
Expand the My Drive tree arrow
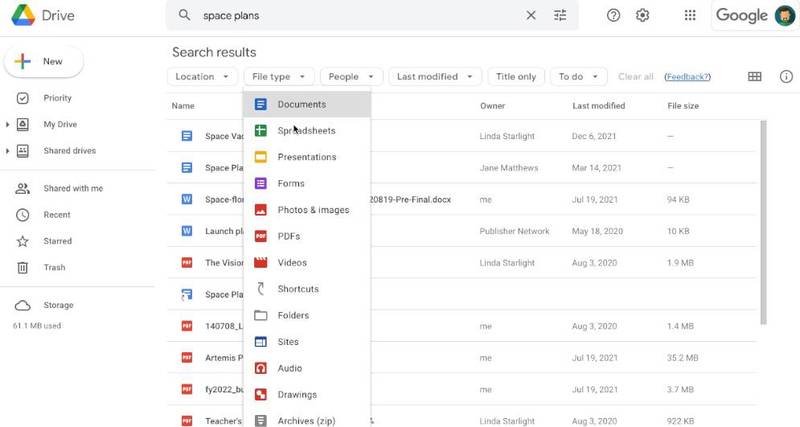pyautogui.click(x=7, y=124)
